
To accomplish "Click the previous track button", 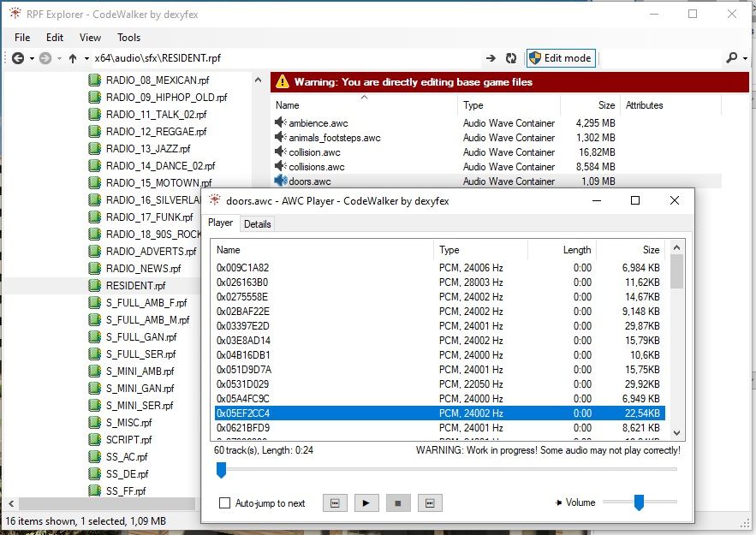I will pos(335,503).
